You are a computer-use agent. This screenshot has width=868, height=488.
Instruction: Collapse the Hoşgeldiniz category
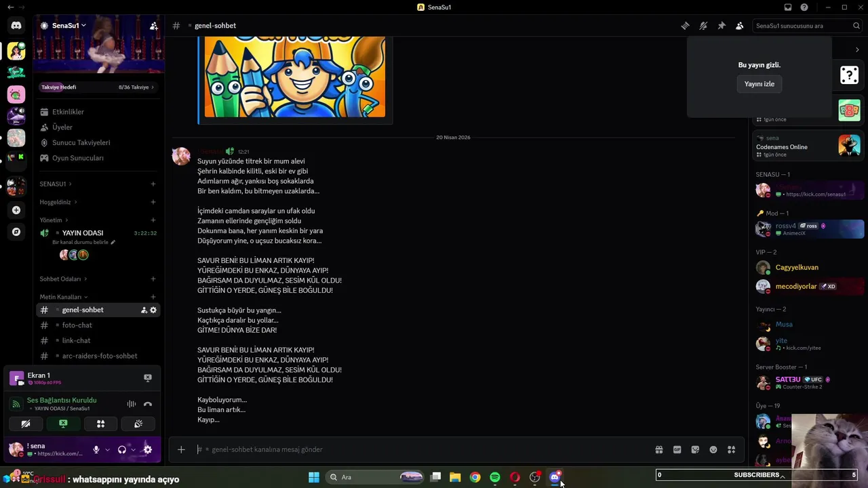pos(58,202)
